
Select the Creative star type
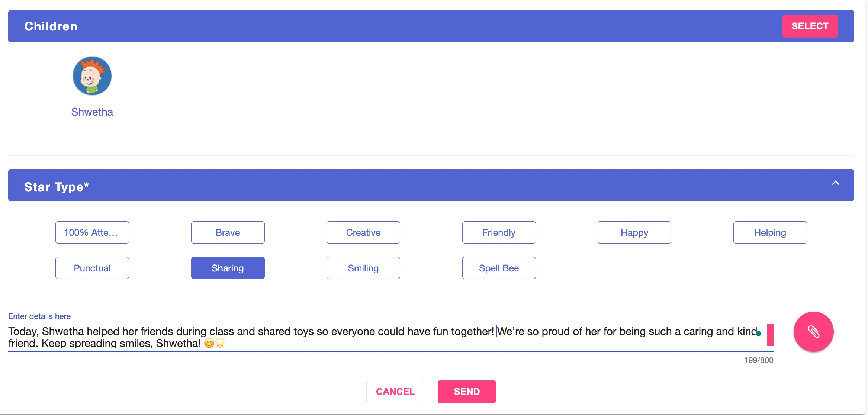pos(363,232)
